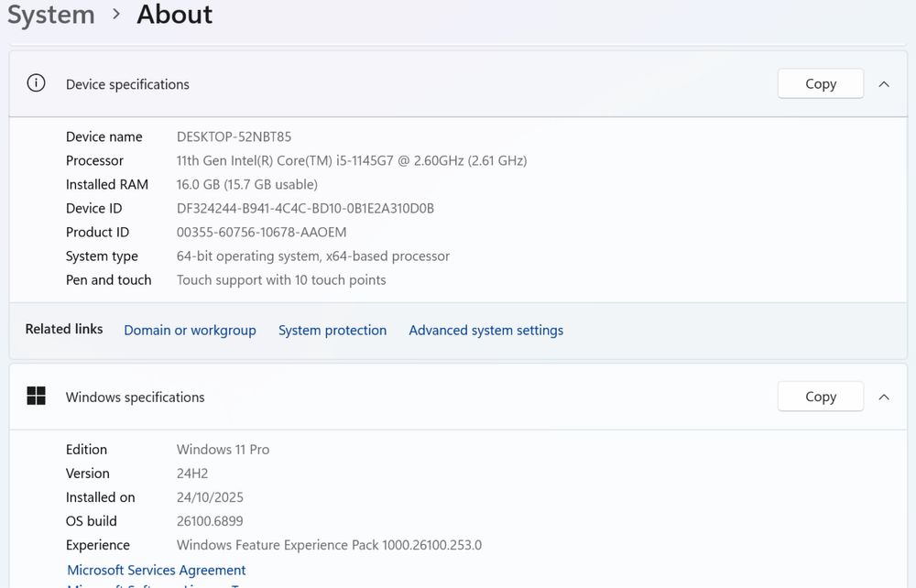Collapse the Windows specifications section
This screenshot has width=916, height=588.
pyautogui.click(x=884, y=397)
